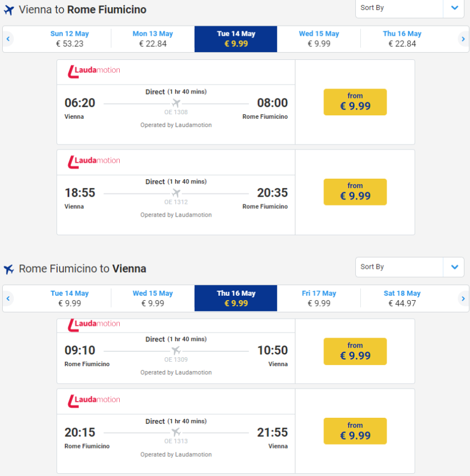The width and height of the screenshot is (470, 476).
Task: Choose the €9.99 fare for the 18:55 flight
Action: click(355, 192)
